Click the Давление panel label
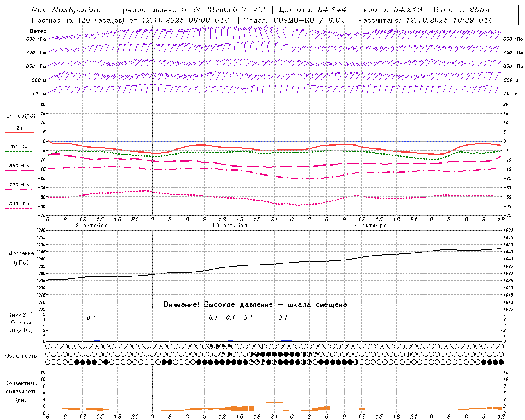Image resolution: width=525 pixels, height=420 pixels. point(21,253)
